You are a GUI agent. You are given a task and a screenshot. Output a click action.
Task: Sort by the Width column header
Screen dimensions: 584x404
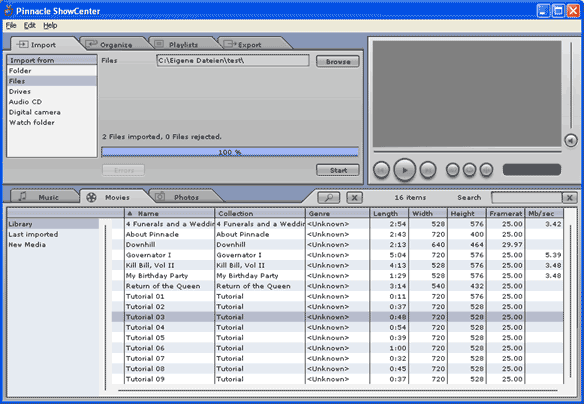click(x=428, y=213)
